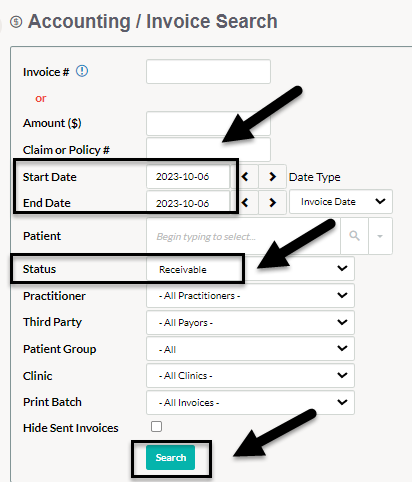Open the Date Type Invoice Date dropdown
Viewport: 412px width, 482px height.
341,202
